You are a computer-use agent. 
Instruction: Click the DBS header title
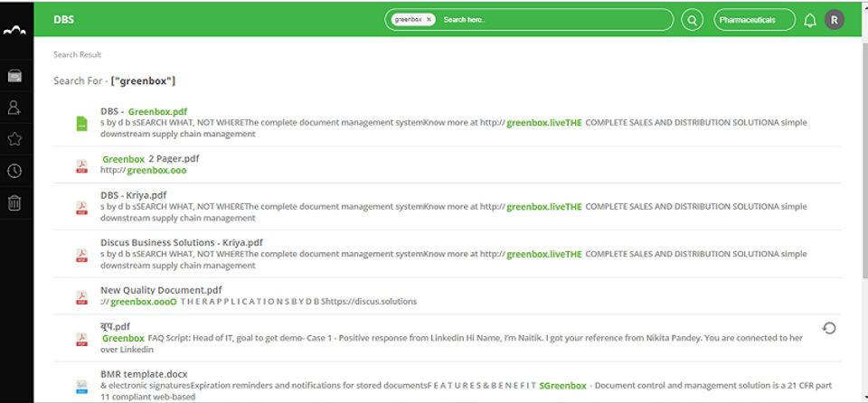click(x=63, y=20)
